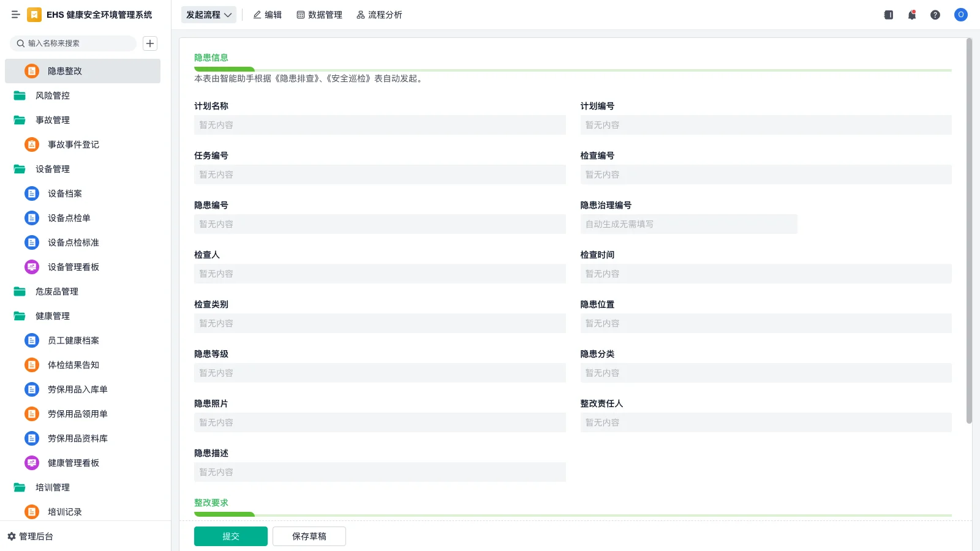Open 设备管理看板 dashboard
980x551 pixels.
73,267
